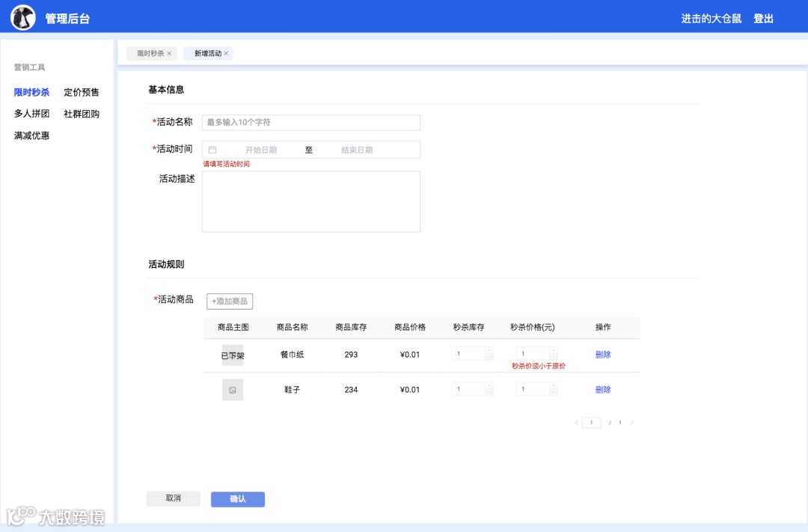Click the admin avatar logo
This screenshot has height=532, width=808.
pyautogui.click(x=23, y=18)
